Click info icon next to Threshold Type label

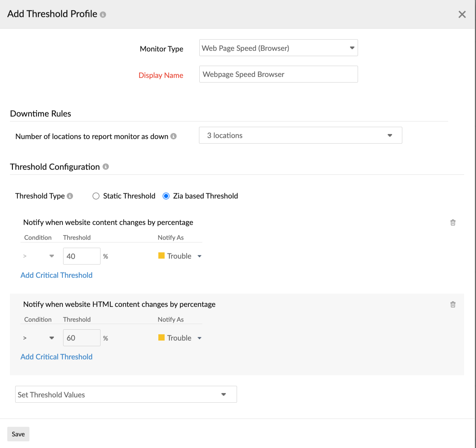(70, 196)
